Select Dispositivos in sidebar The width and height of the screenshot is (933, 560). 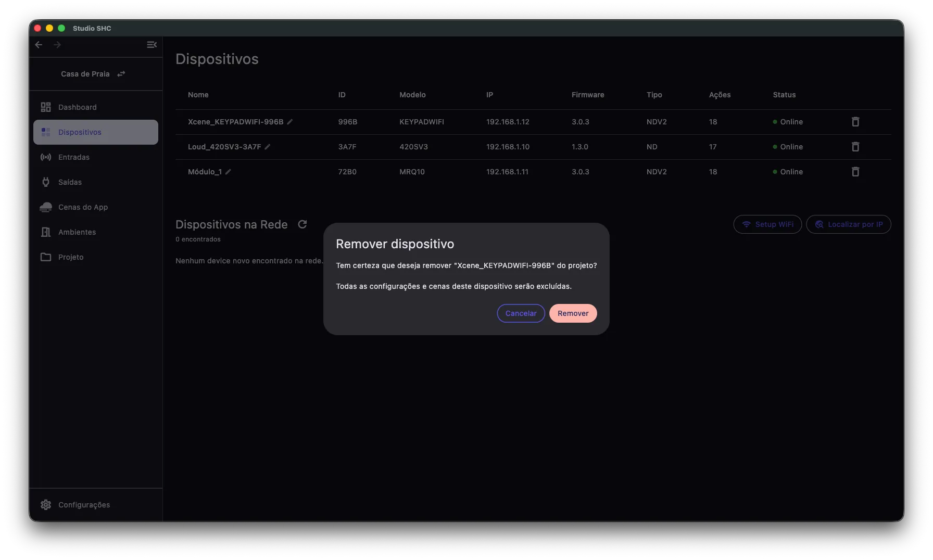[96, 132]
